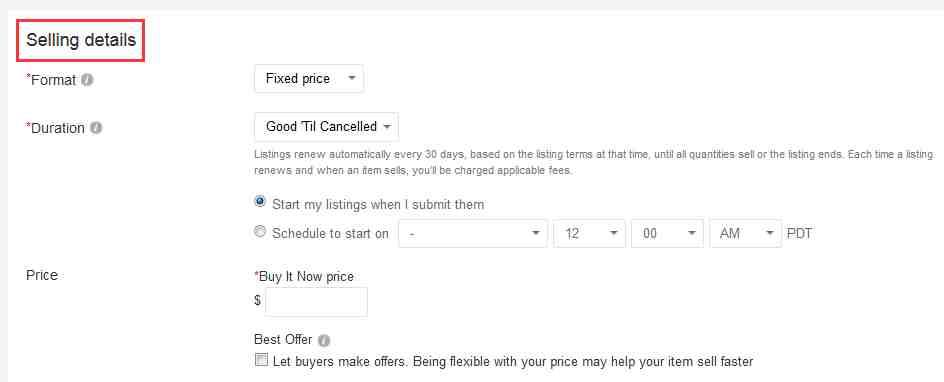The image size is (944, 382).
Task: Click the Price section label
Action: click(x=42, y=275)
